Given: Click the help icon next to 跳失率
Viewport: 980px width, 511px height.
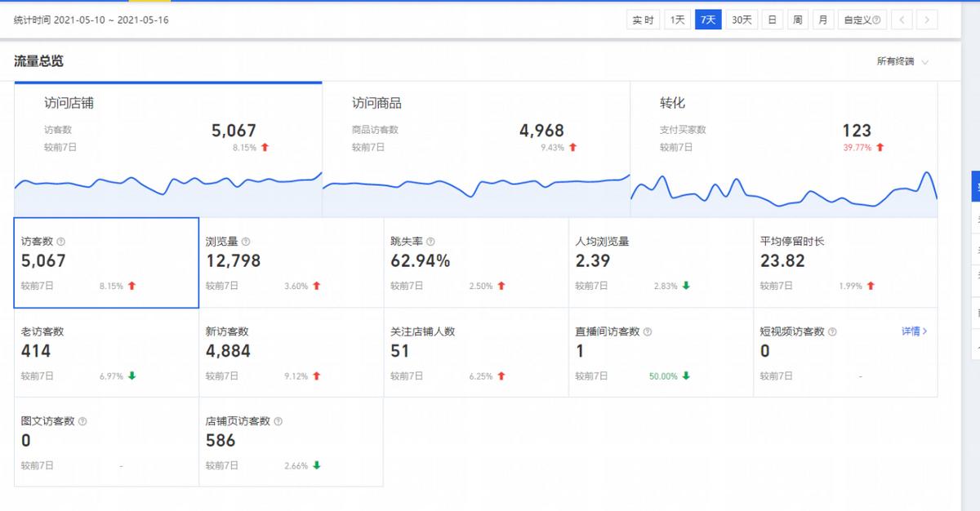Looking at the screenshot, I should [430, 241].
